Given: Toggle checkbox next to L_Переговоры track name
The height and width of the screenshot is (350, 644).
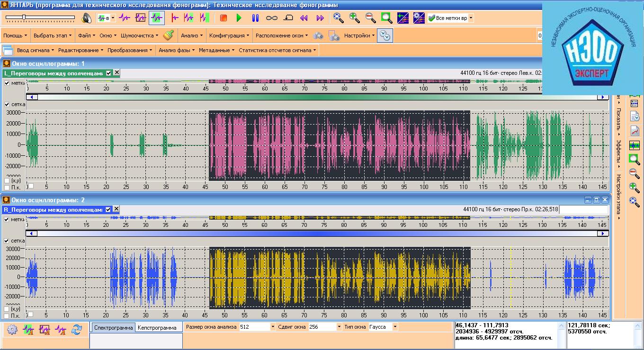Looking at the screenshot, I should (x=109, y=73).
